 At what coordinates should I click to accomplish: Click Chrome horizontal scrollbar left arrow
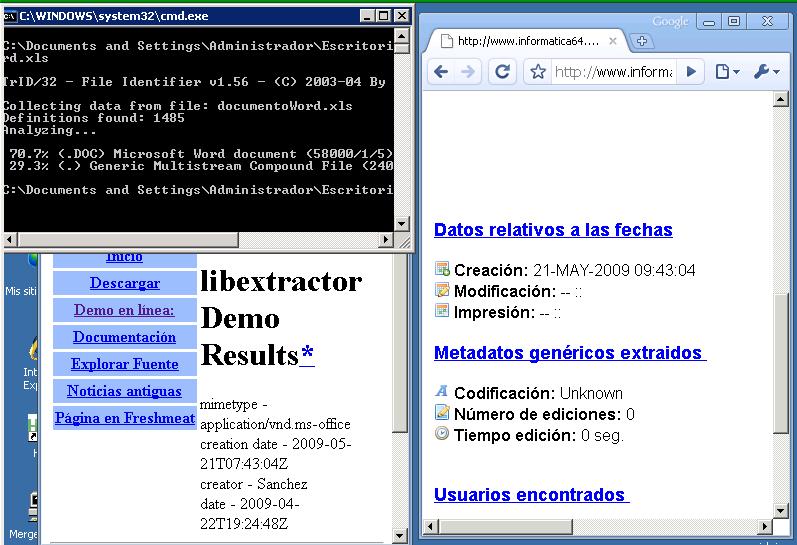coord(431,526)
